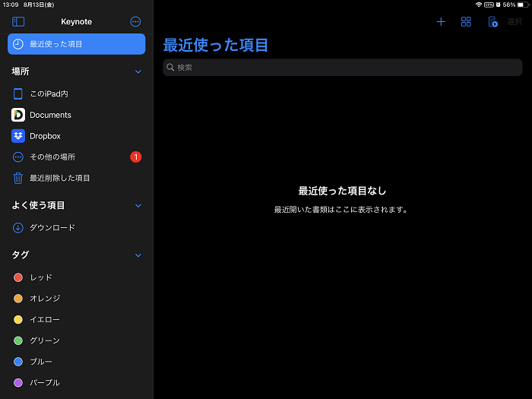The width and height of the screenshot is (532, 399).
Task: Filter by the イエロー tag label
Action: coord(45,320)
